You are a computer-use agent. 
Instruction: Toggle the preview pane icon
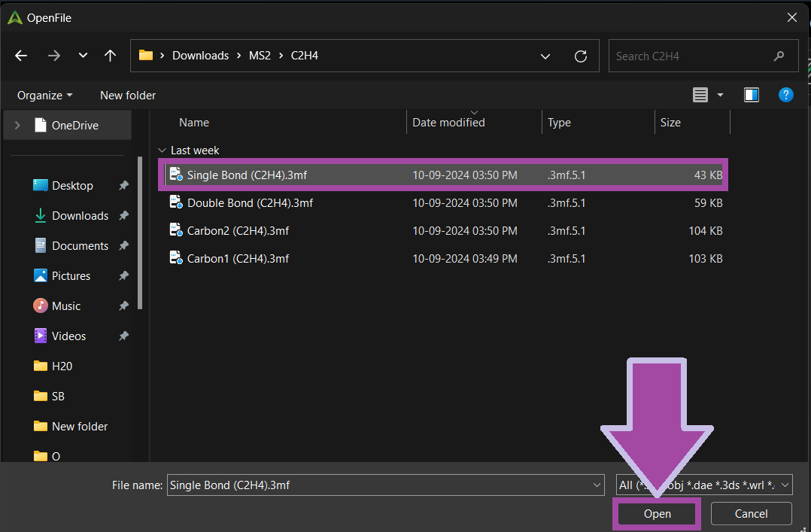751,95
